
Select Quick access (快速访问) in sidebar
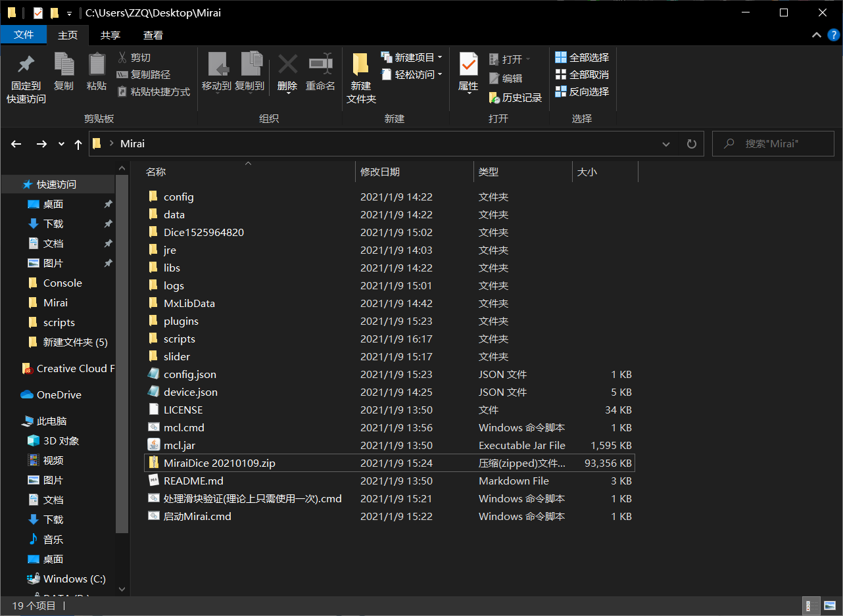click(57, 185)
